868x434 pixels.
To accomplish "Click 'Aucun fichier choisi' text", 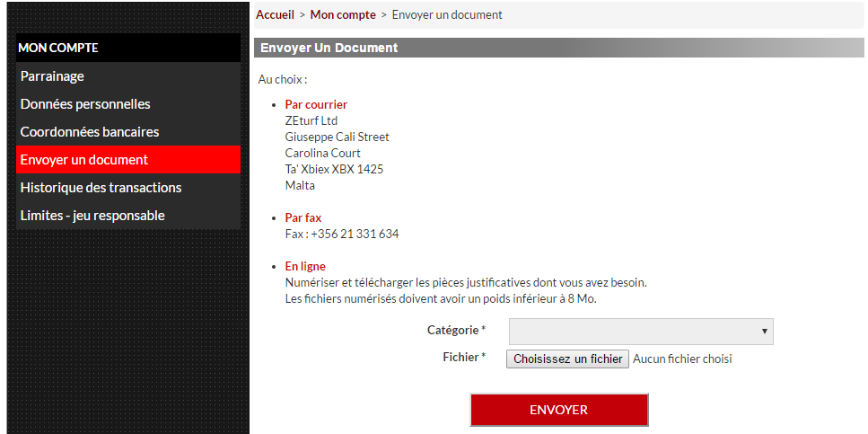I will [682, 359].
